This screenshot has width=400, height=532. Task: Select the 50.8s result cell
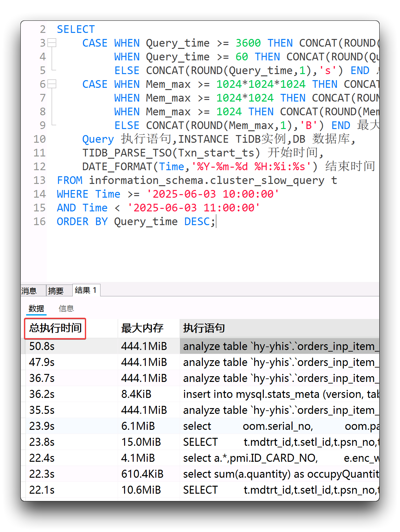42,346
